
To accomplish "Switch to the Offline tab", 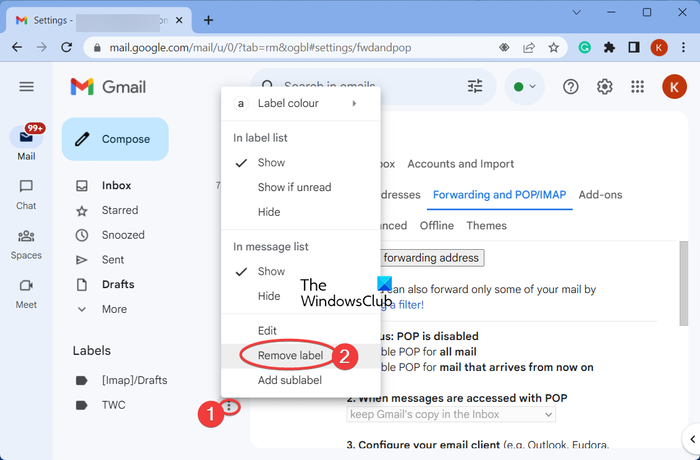I will coord(437,226).
